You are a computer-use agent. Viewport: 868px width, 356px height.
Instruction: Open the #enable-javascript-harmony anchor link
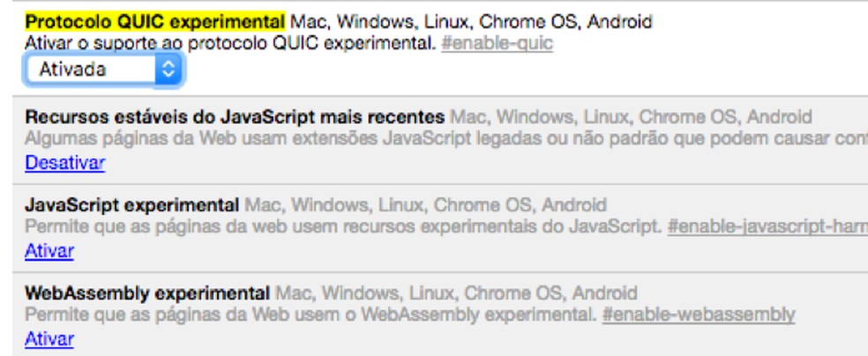(x=767, y=226)
